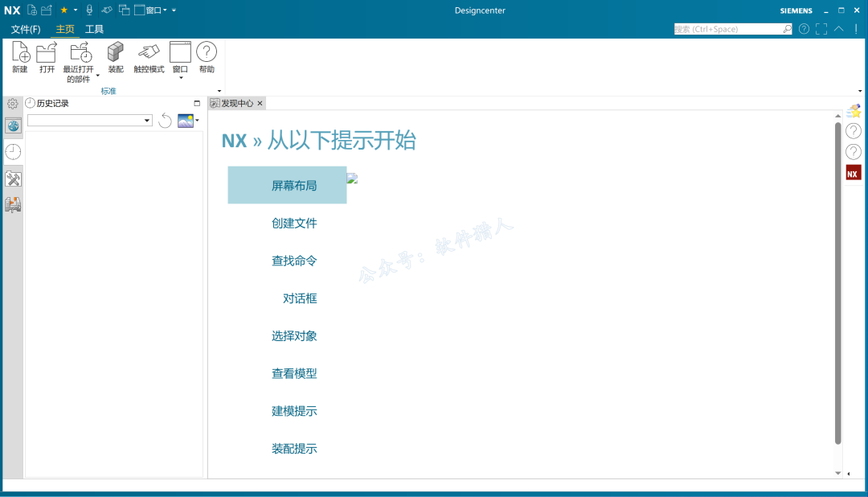Click the history refresh arrow icon

coord(165,121)
